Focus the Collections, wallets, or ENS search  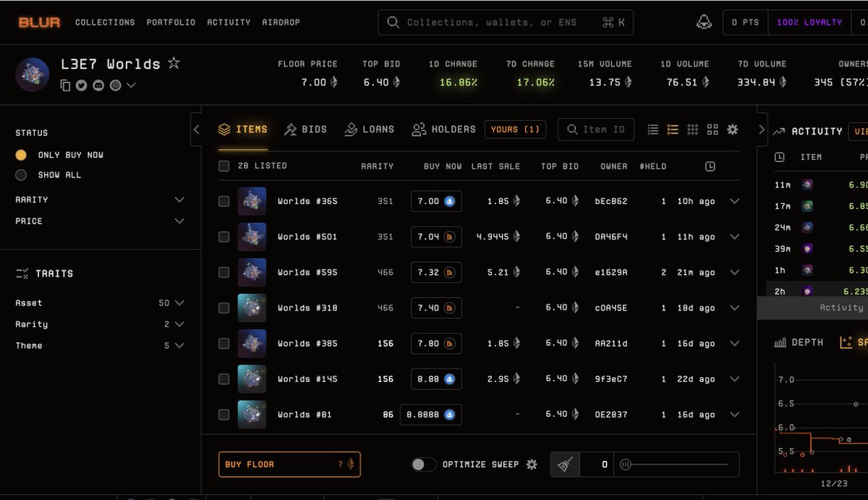pos(506,22)
